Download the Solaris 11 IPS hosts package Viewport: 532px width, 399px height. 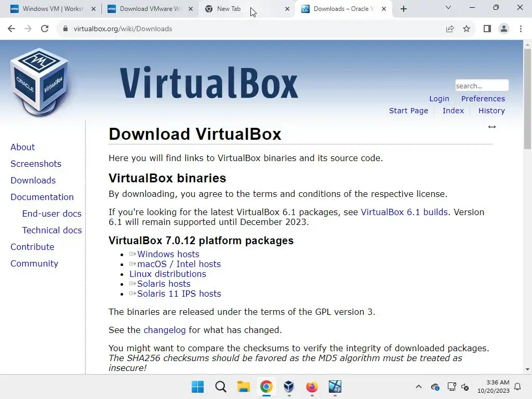click(179, 294)
